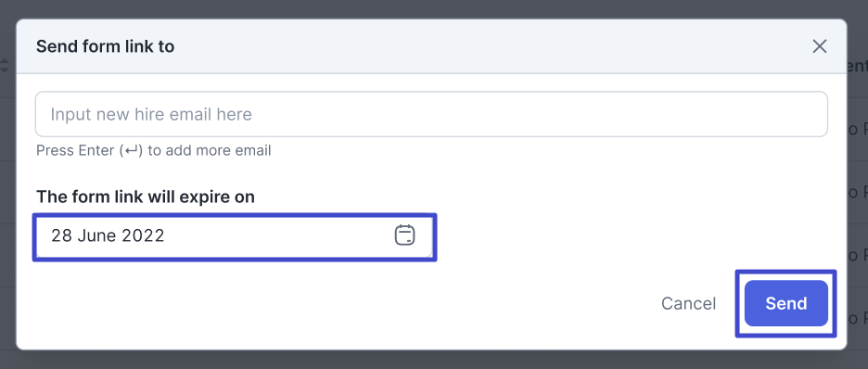Click the dimmed backdrop below the dialog

coord(434,360)
